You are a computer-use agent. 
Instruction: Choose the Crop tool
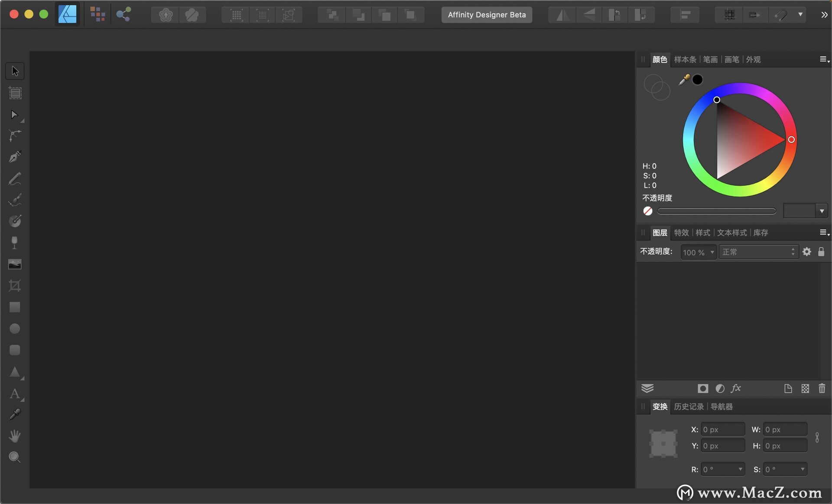(15, 286)
